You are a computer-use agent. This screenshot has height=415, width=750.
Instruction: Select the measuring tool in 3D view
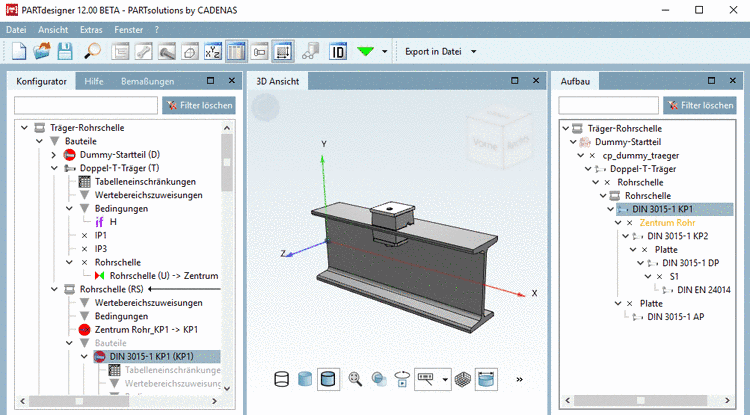pyautogui.click(x=426, y=379)
